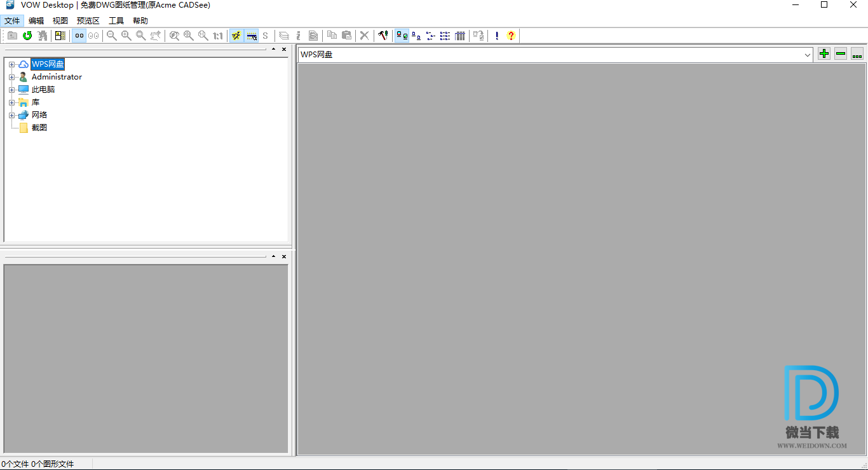Open the 视图 menu

[x=60, y=21]
